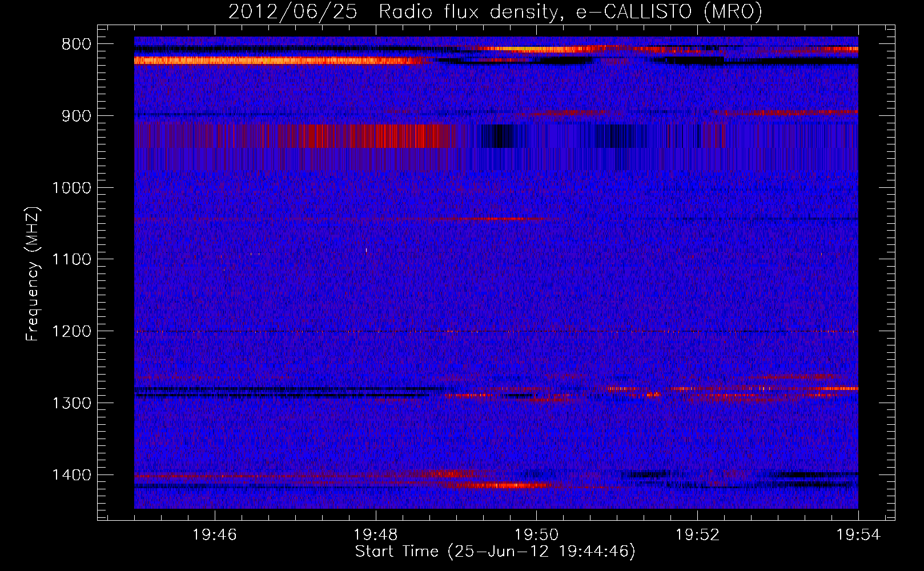Click the dotted horizontal line at 1200 MHz

pyautogui.click(x=496, y=332)
